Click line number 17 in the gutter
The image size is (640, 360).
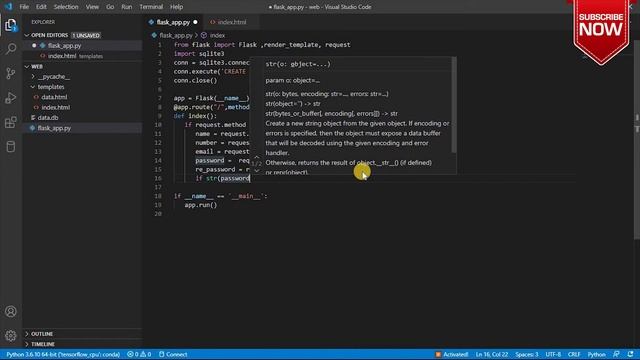point(158,187)
